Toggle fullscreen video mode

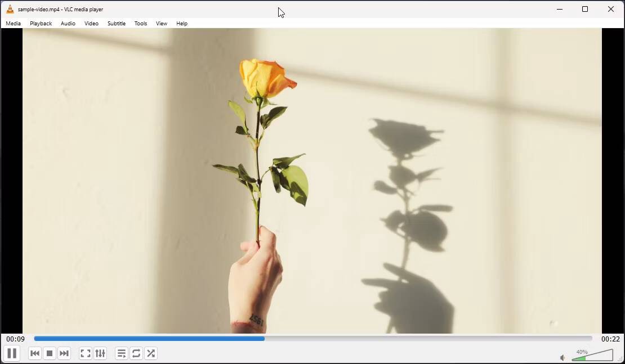[86, 353]
